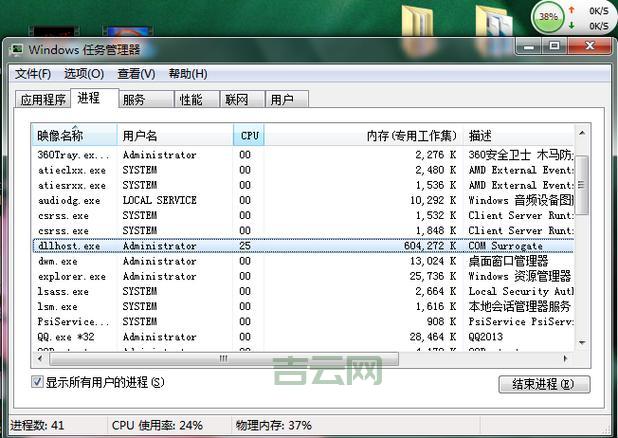
Task: Click the horizontal scrollbar thumb
Action: [x=223, y=358]
